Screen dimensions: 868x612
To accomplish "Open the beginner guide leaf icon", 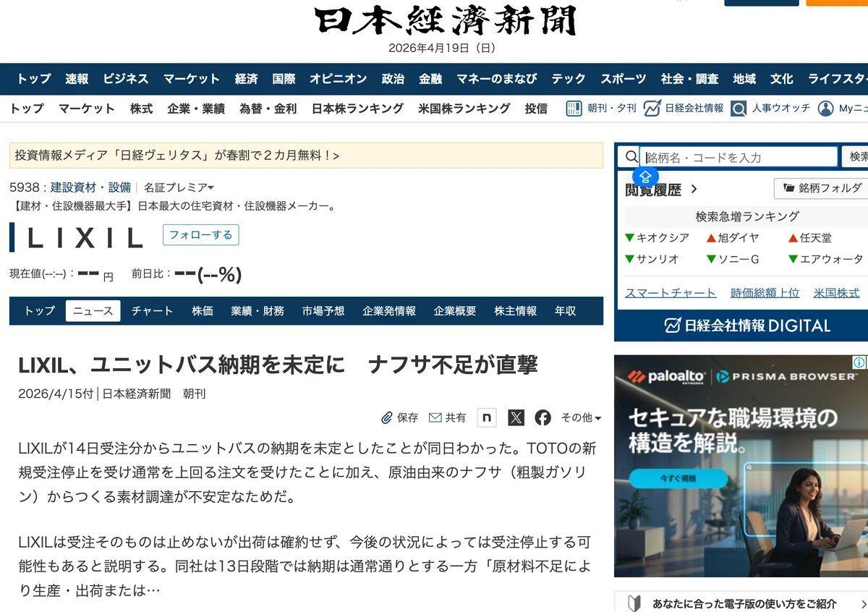I will [x=634, y=603].
